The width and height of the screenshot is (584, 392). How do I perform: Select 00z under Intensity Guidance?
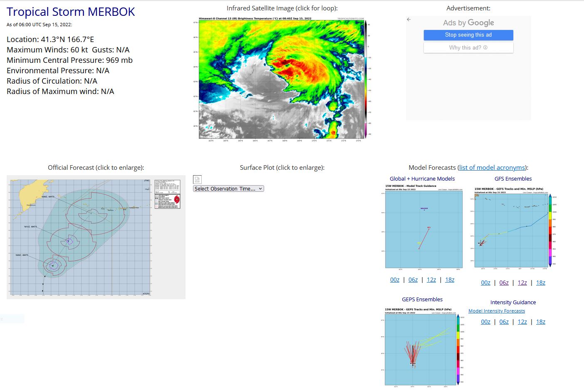[x=485, y=322]
